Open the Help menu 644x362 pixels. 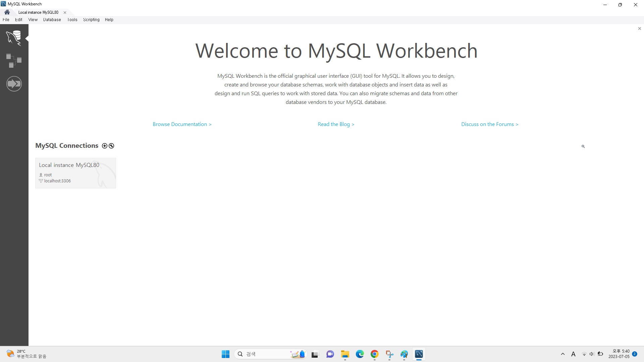coord(109,20)
